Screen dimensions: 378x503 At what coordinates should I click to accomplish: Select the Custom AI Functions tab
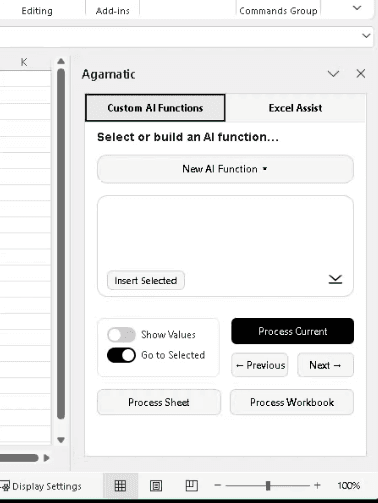click(x=155, y=108)
